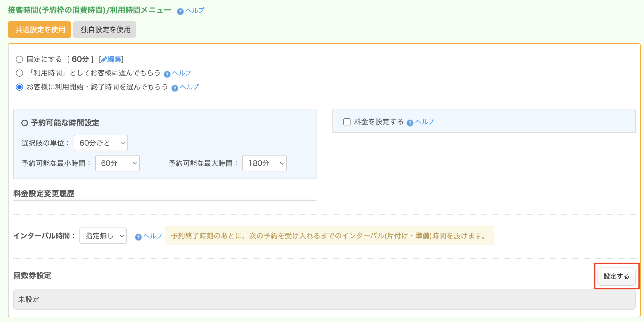Click help icon beside インターバル時間 dropdown
The width and height of the screenshot is (644, 322).
pyautogui.click(x=138, y=237)
